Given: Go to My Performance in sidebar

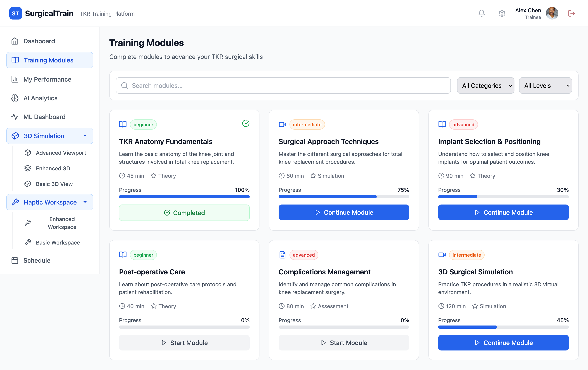Looking at the screenshot, I should (47, 79).
